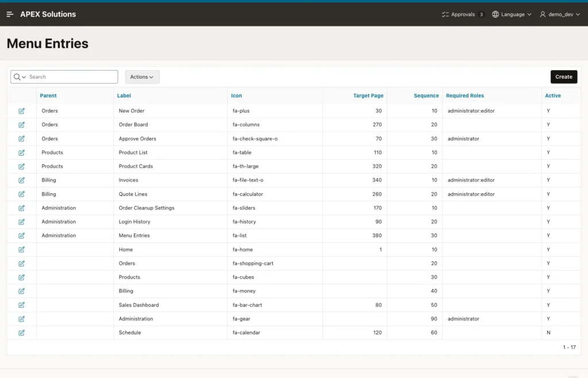
Task: Edit the Invoices row
Action: (21, 180)
